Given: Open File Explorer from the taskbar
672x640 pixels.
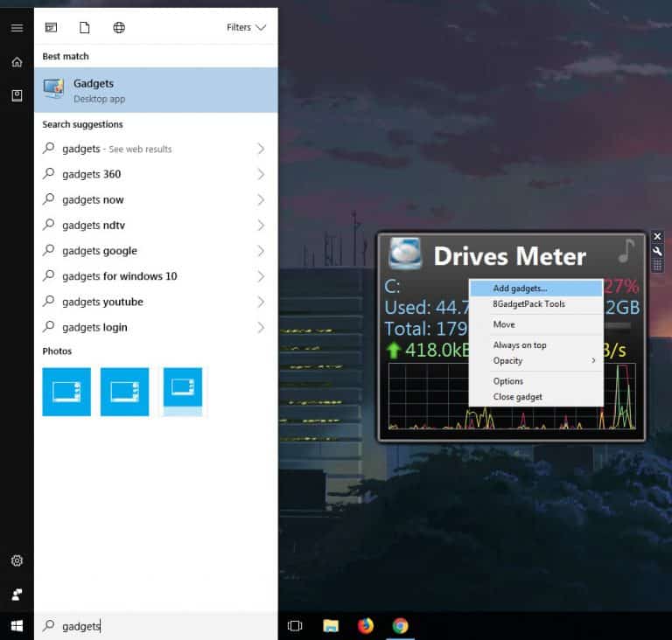Looking at the screenshot, I should click(331, 626).
